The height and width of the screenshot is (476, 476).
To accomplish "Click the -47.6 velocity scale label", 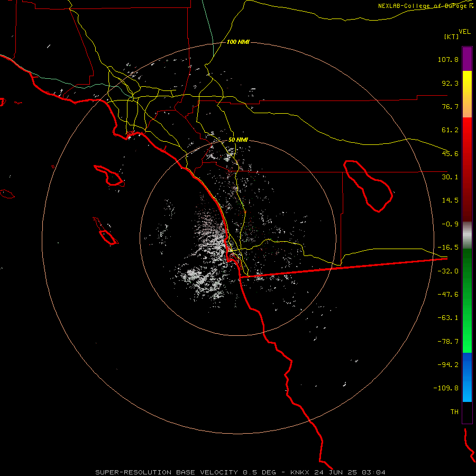I will 448,295.
